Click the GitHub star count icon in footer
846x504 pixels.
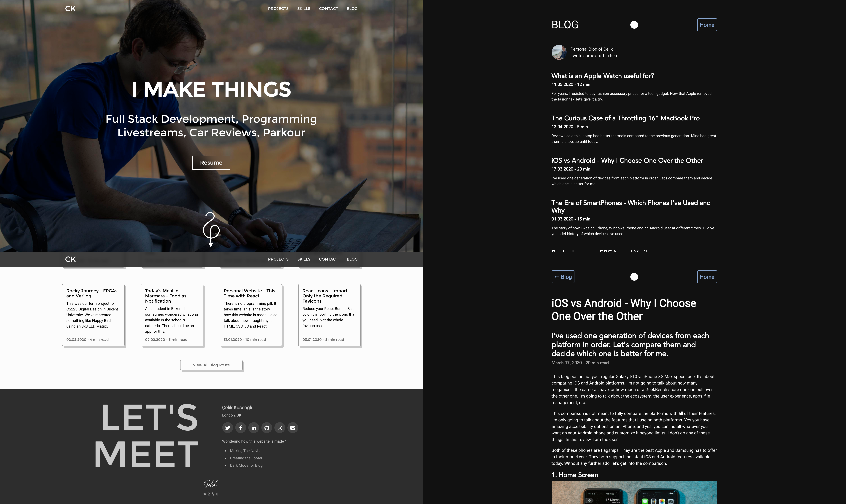click(x=205, y=494)
